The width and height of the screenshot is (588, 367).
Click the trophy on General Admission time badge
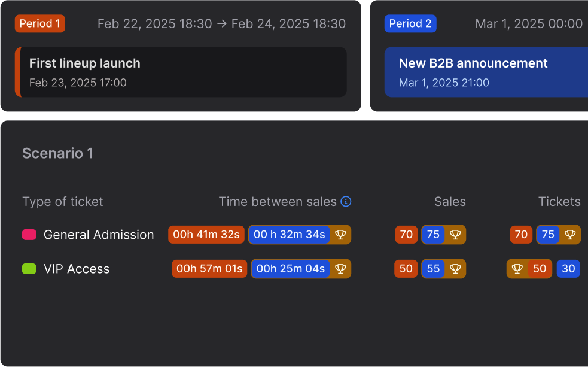340,235
